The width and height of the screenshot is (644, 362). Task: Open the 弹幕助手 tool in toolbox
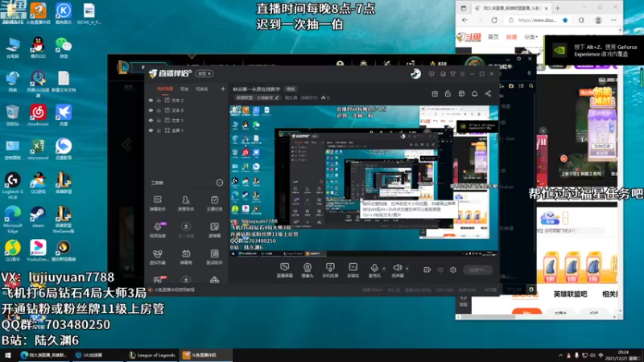point(157,204)
